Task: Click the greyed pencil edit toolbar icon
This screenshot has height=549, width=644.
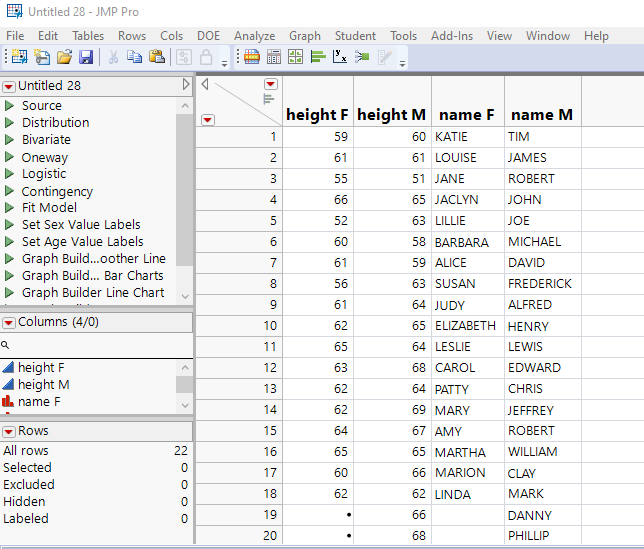Action: click(x=384, y=57)
